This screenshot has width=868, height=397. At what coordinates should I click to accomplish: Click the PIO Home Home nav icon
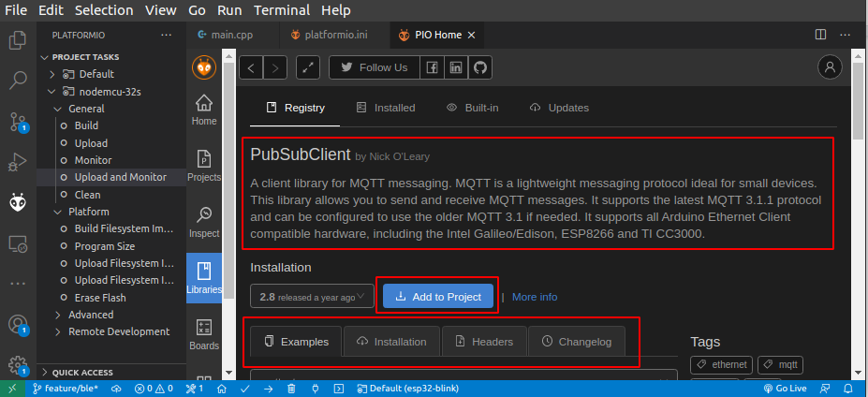click(x=204, y=110)
